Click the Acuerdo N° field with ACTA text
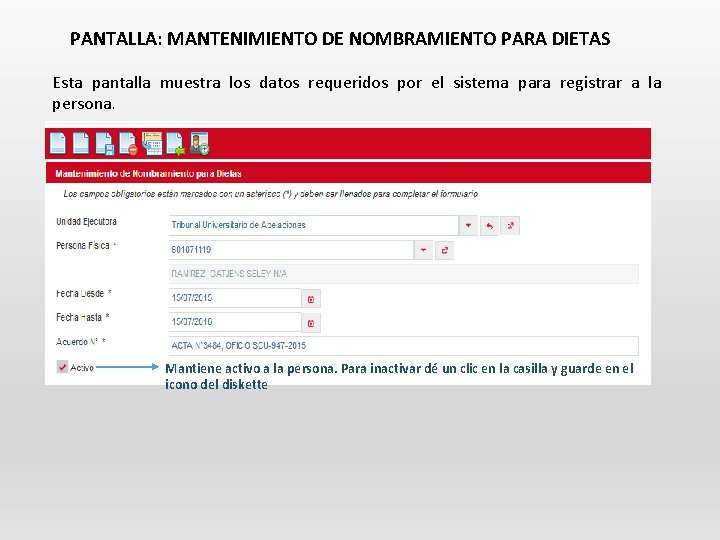The width and height of the screenshot is (720, 540). click(x=404, y=346)
